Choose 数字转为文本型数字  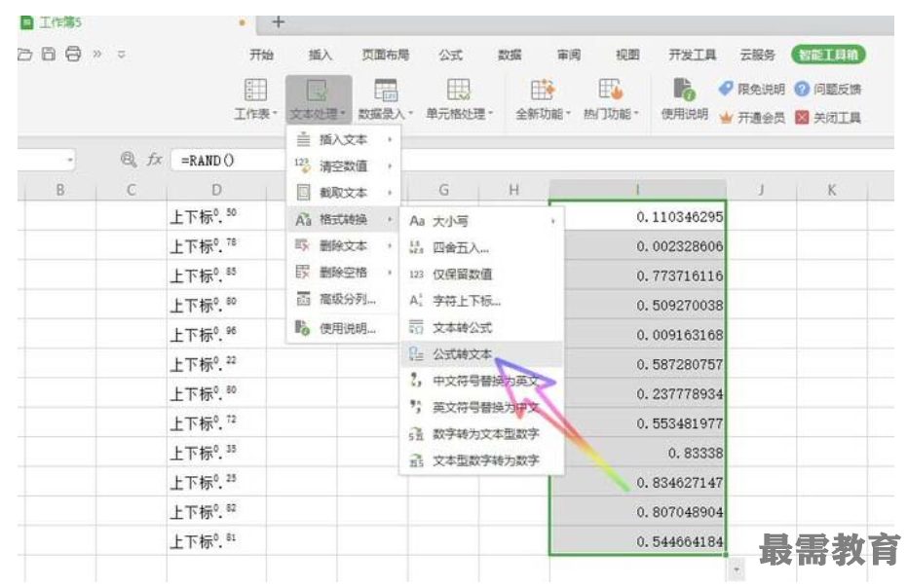(482, 433)
